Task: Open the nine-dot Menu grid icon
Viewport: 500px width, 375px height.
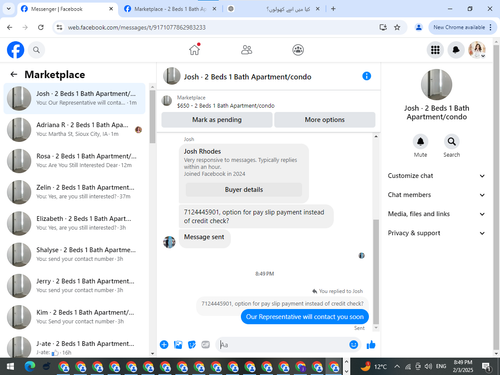Action: [435, 50]
